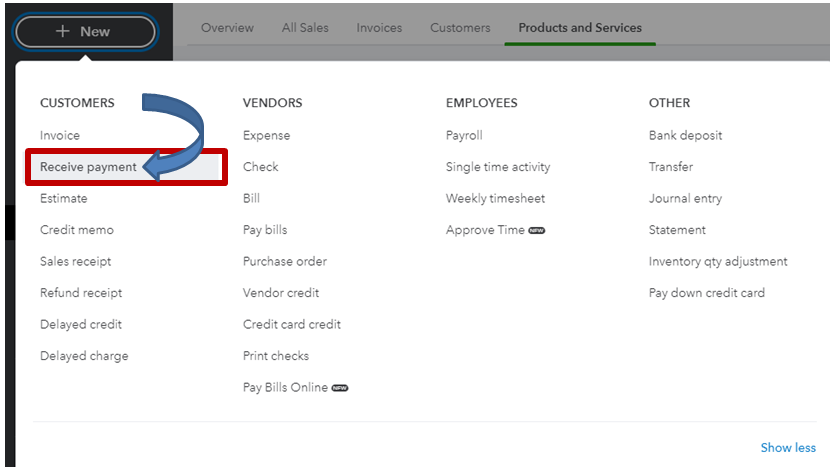This screenshot has width=834, height=467.
Task: Switch to the Customers tab
Action: 460,28
